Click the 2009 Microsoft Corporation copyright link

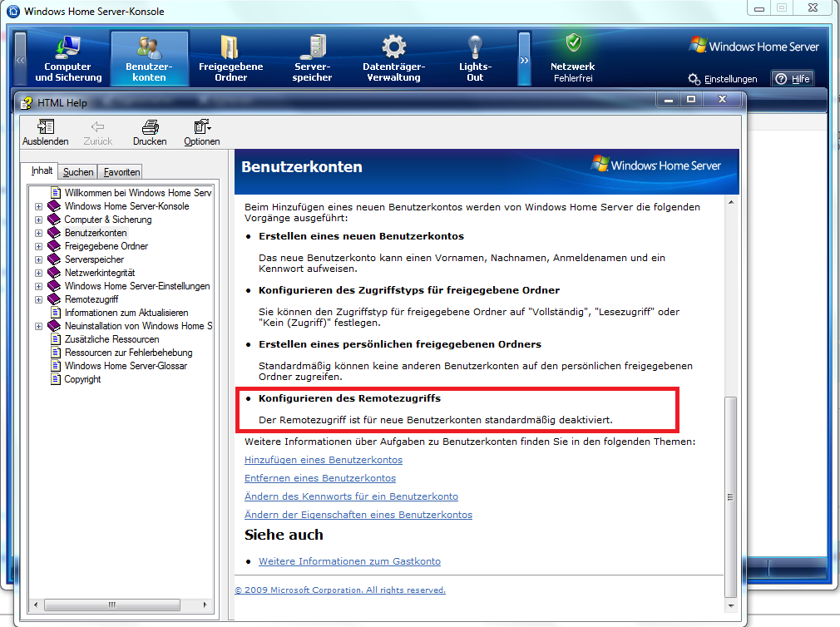(340, 590)
